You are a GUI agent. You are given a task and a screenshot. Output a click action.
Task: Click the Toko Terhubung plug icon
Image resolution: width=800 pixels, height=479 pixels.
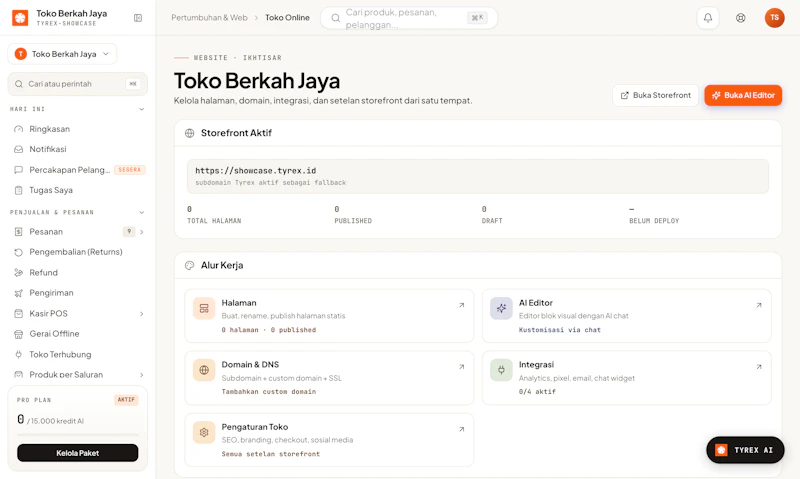click(18, 355)
